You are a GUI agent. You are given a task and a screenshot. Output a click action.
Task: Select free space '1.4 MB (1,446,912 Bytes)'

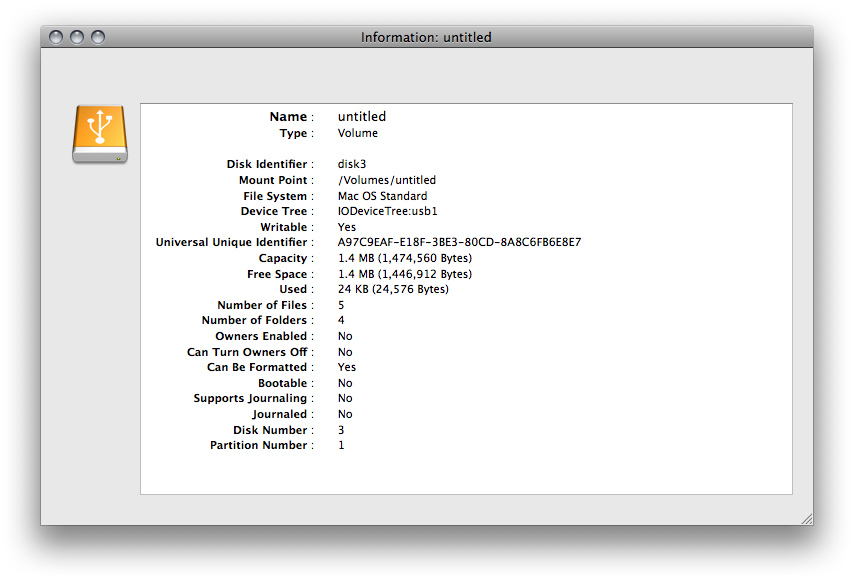405,274
